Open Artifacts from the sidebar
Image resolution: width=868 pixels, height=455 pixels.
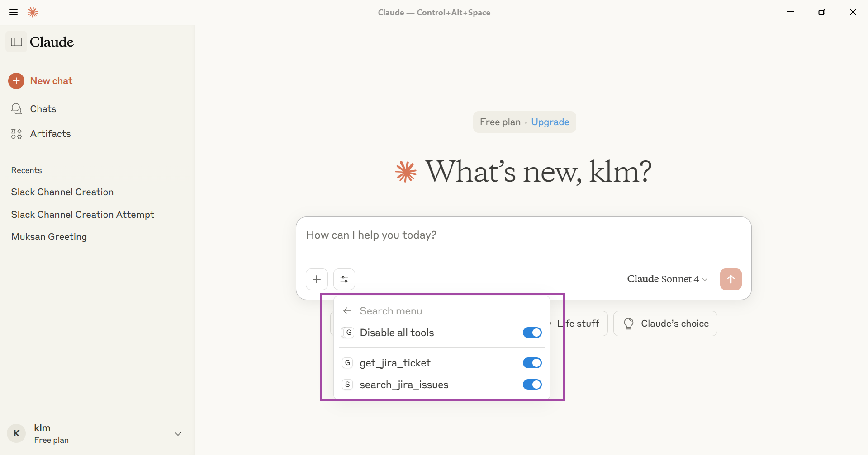[x=50, y=134]
